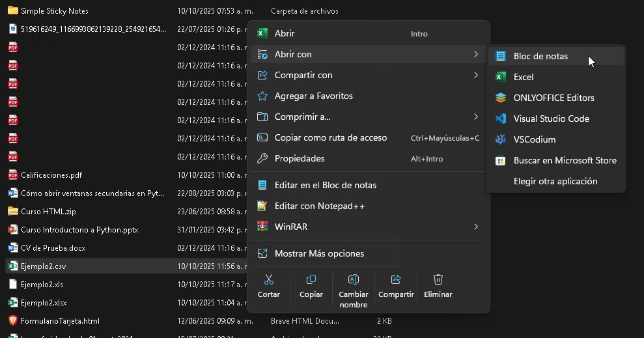Click the Cortar label
Viewport: 644px width, 338px height.
pos(269,294)
